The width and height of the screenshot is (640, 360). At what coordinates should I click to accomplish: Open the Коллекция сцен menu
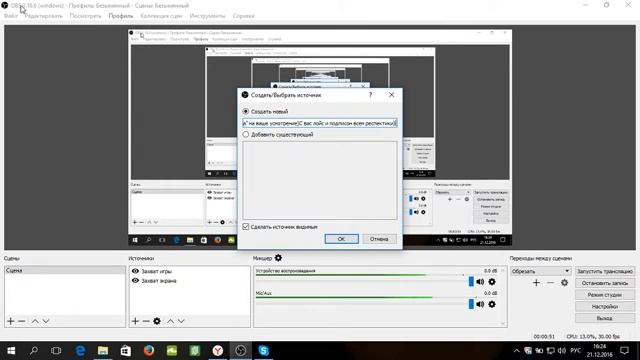[x=161, y=16]
